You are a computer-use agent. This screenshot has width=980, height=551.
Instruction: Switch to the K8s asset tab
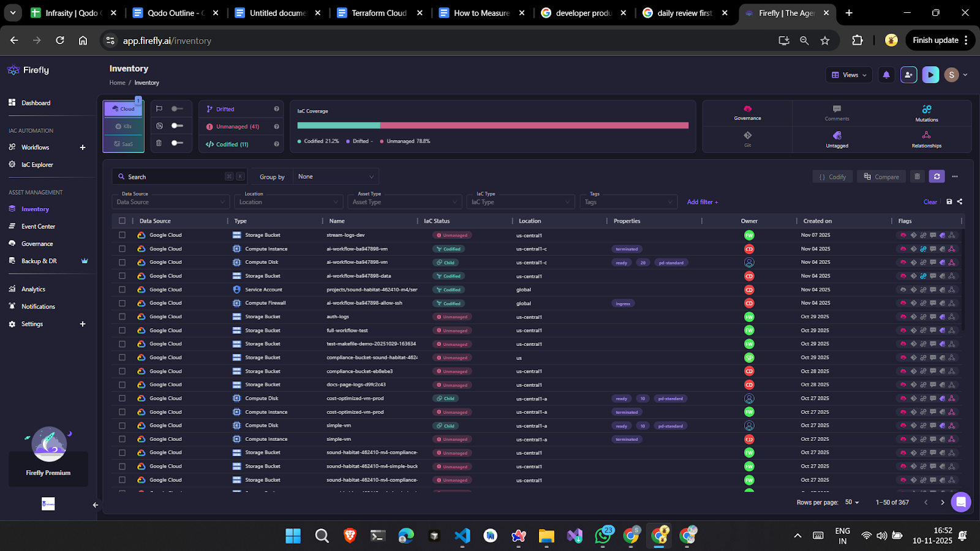pos(124,126)
